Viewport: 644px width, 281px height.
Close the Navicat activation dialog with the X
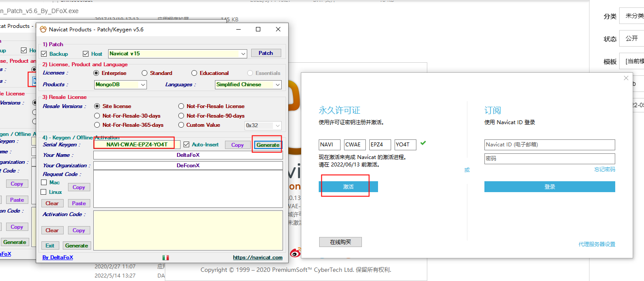point(626,78)
